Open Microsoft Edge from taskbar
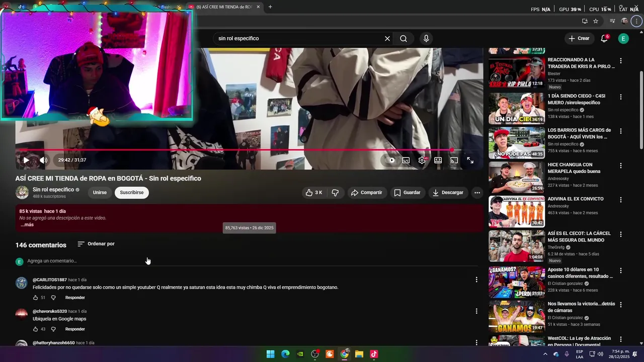The image size is (644, 362). 285,354
